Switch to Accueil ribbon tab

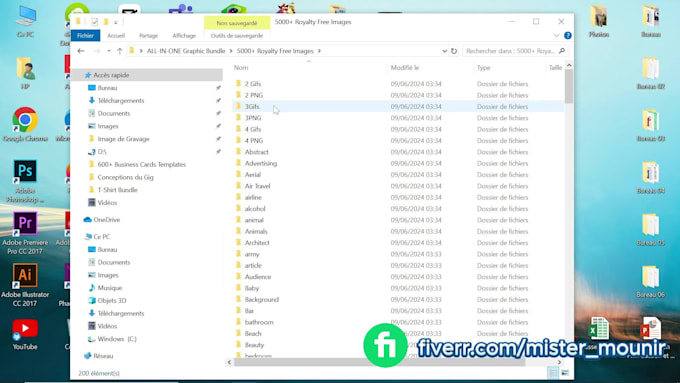click(116, 36)
